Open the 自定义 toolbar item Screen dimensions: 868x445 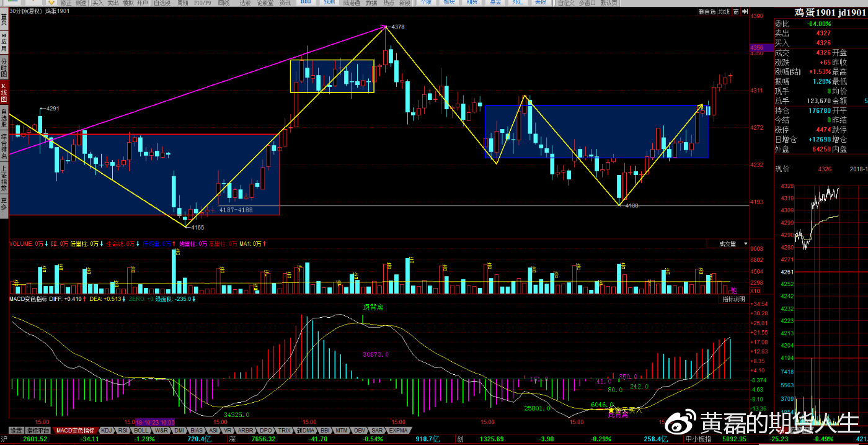[x=566, y=3]
